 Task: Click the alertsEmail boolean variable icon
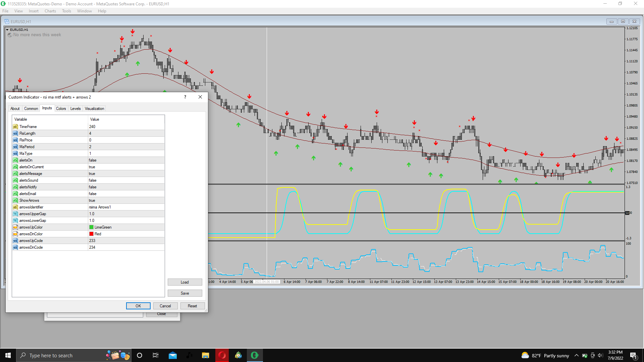(15, 194)
